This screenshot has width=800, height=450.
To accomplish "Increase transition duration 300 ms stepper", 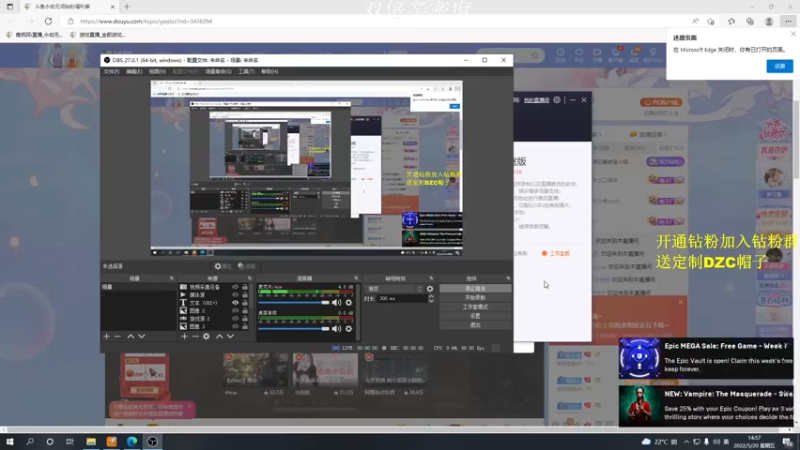I will pos(431,296).
